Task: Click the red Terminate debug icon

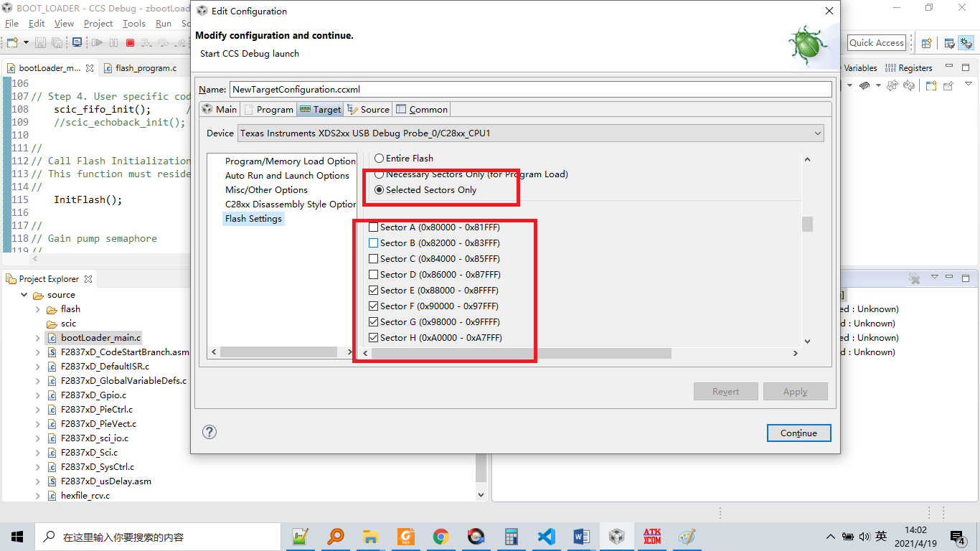Action: pos(131,42)
